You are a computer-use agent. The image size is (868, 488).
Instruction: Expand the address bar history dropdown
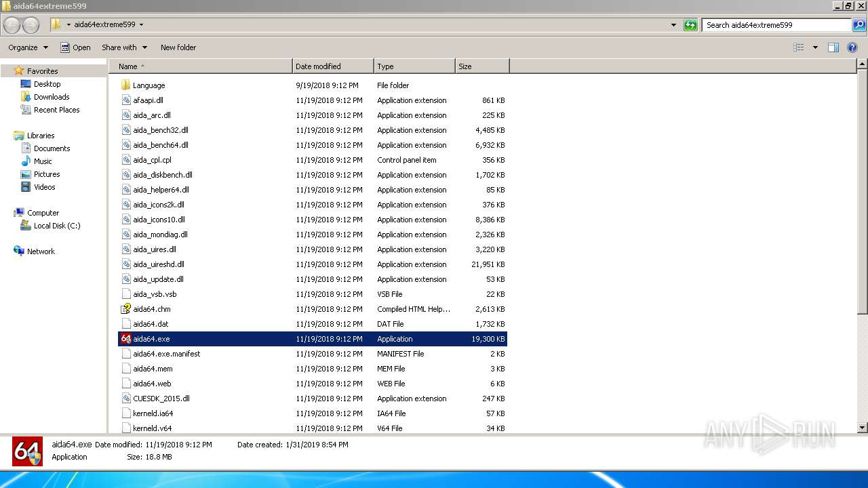(x=673, y=25)
